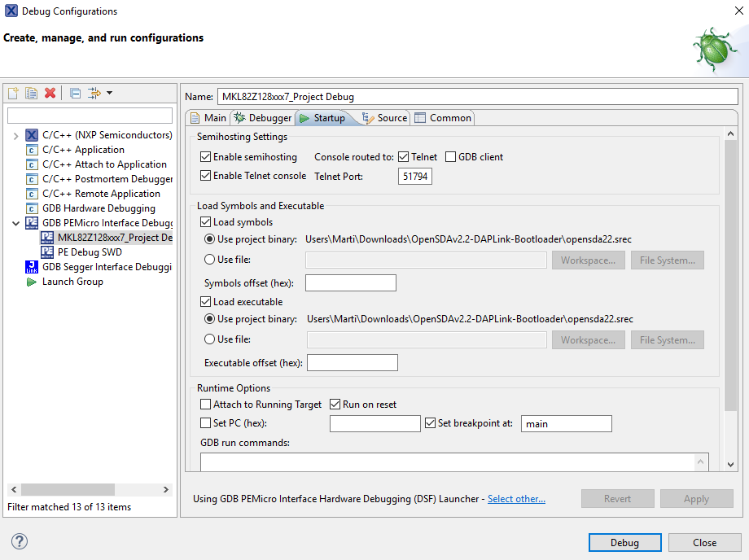Click the Select other launcher link
Image resolution: width=749 pixels, height=560 pixels.
[x=516, y=499]
